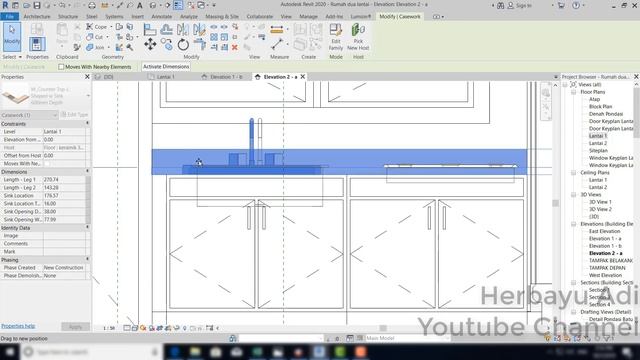This screenshot has height=360, width=640.
Task: Click the Save icon in quick access toolbar
Action: [x=37, y=5]
